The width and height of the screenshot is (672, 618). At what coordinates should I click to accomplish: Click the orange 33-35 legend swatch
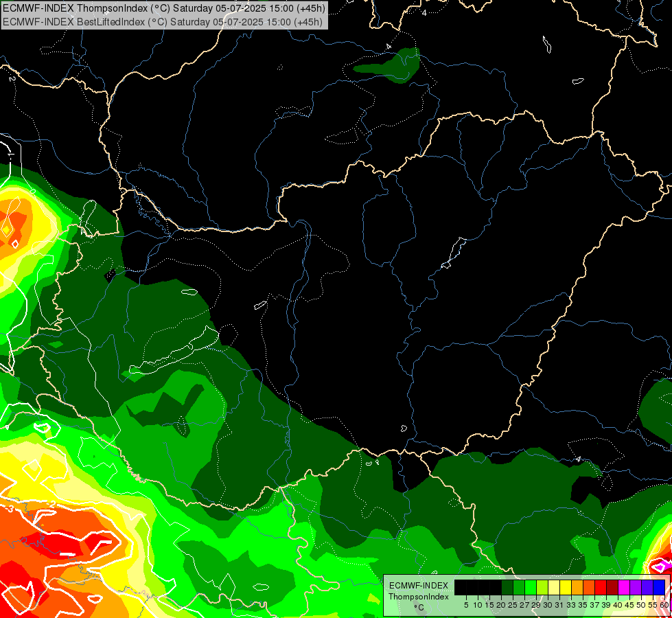point(578,588)
